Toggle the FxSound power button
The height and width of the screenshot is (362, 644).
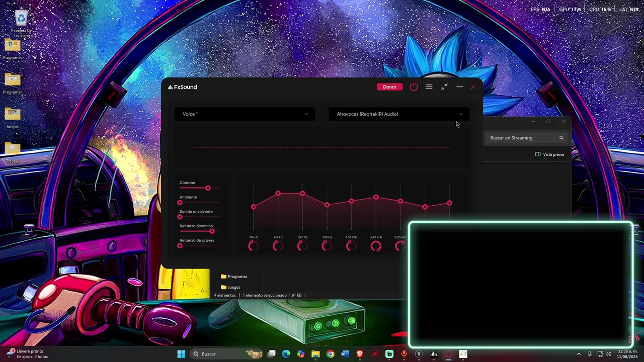click(414, 87)
